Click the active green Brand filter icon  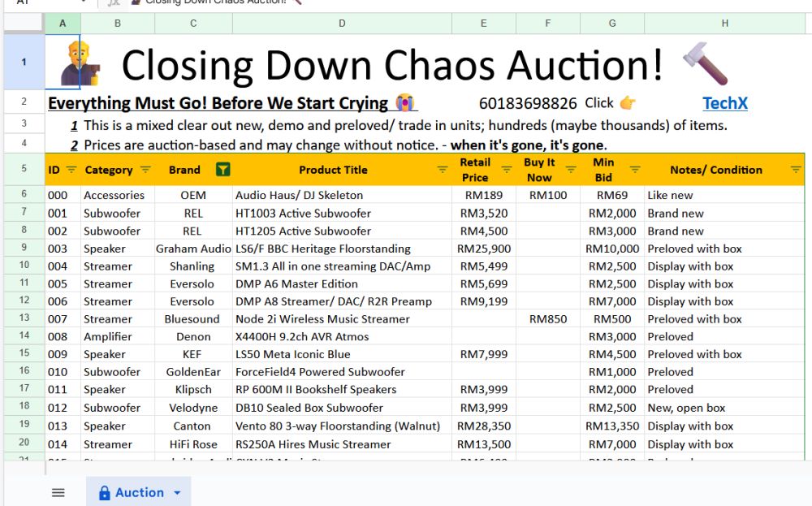222,170
